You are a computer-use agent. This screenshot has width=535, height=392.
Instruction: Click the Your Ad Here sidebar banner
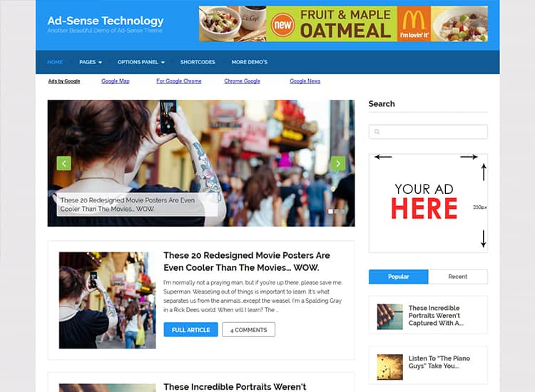[428, 203]
